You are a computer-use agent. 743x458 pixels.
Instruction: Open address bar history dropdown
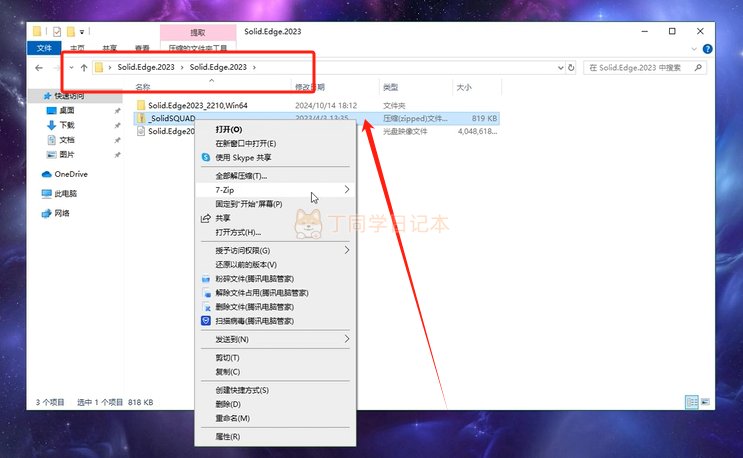tap(561, 68)
